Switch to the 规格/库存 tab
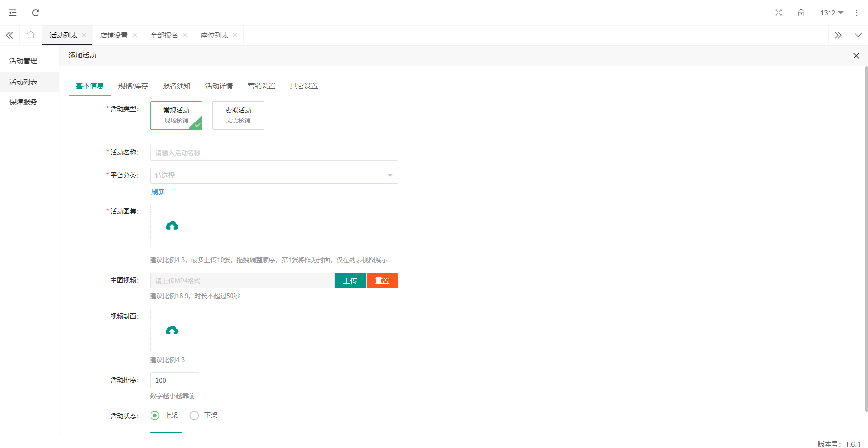 133,86
